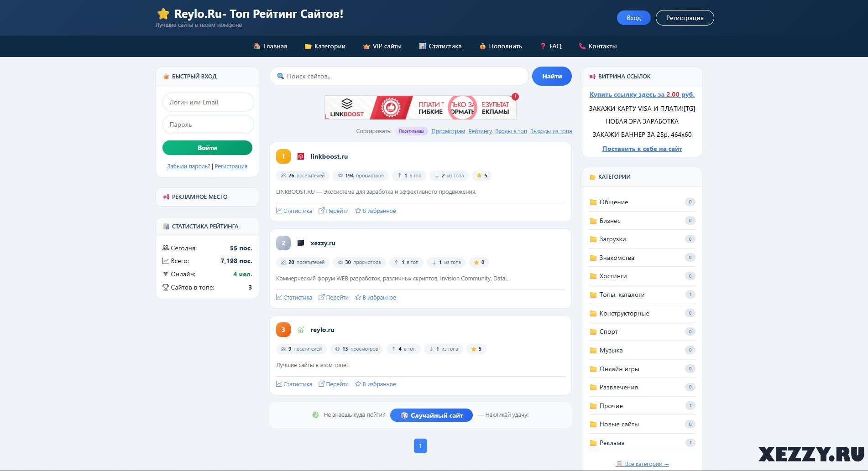Click rank badge number 2
Viewport: 868px width, 471px height.
pos(283,243)
